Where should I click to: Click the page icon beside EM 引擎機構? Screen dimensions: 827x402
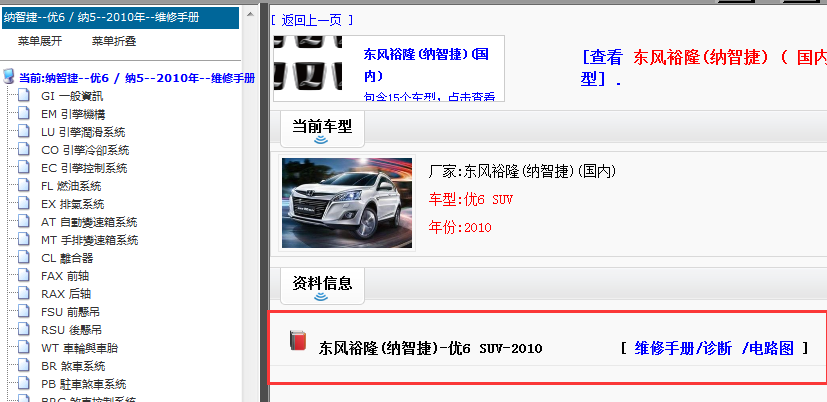pyautogui.click(x=24, y=114)
